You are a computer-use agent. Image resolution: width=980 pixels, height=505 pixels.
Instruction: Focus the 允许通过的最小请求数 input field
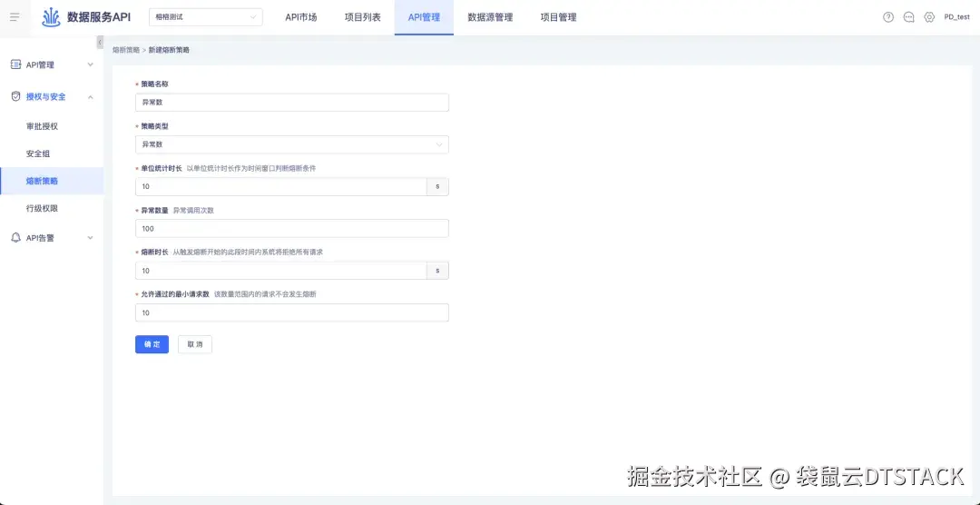click(x=292, y=312)
